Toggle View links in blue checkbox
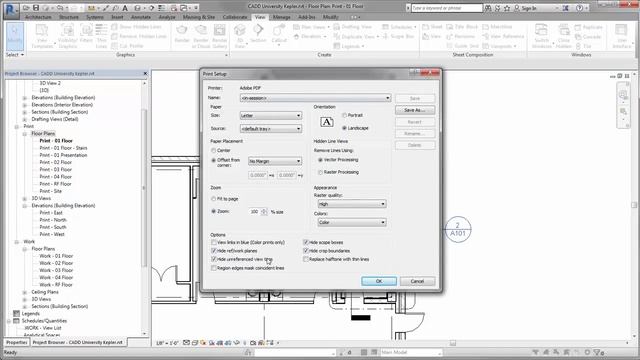 click(x=213, y=242)
